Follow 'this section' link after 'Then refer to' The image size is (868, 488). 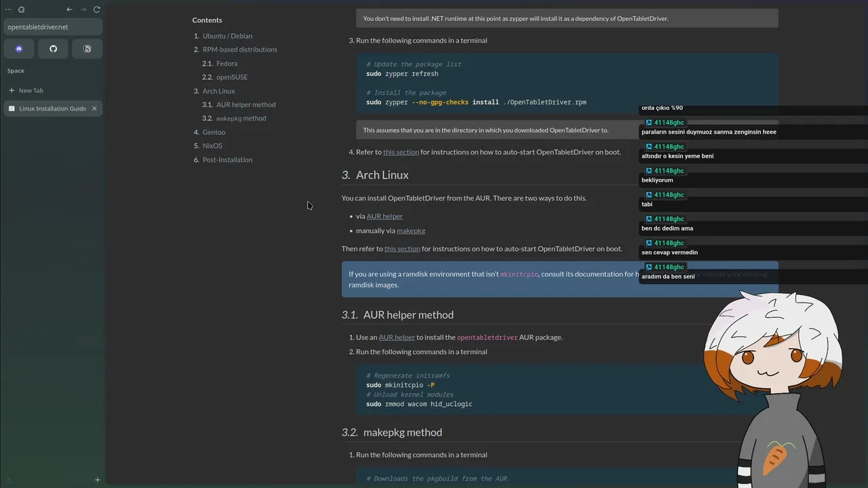(x=402, y=249)
